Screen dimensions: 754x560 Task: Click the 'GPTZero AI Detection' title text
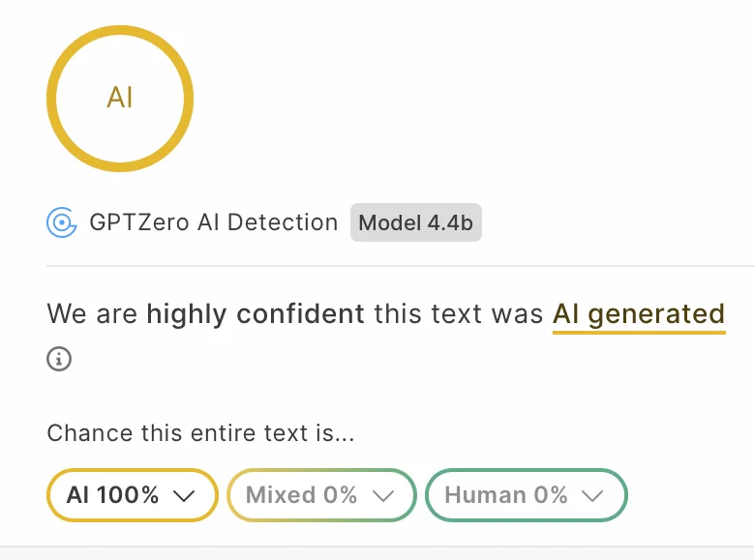point(213,222)
